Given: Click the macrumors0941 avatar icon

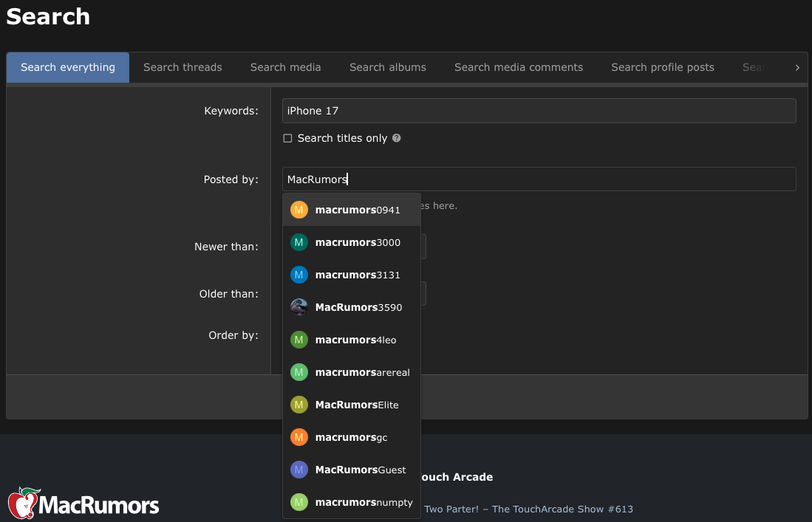Looking at the screenshot, I should click(x=298, y=210).
